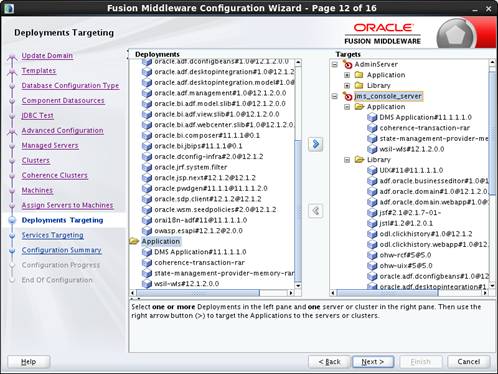Image resolution: width=498 pixels, height=374 pixels.
Task: Click cube icon of oracle.bi.composer#11.1.1@0.1
Action: click(147, 135)
